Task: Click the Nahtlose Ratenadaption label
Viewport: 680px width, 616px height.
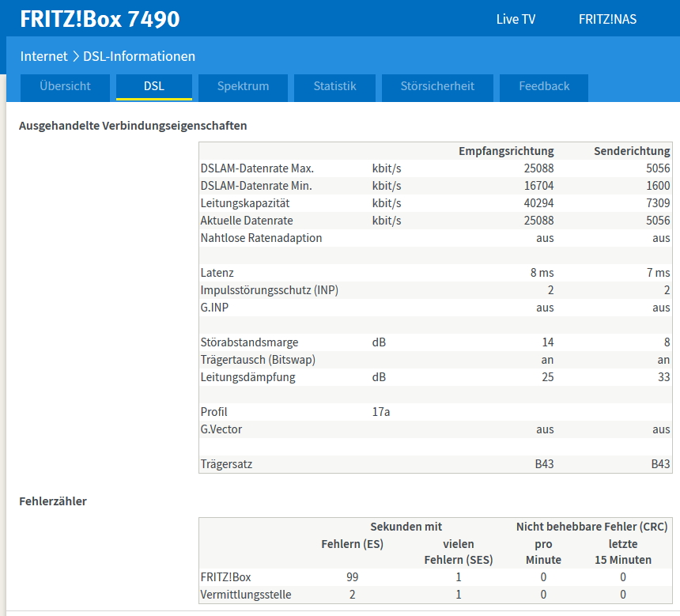Action: point(261,238)
